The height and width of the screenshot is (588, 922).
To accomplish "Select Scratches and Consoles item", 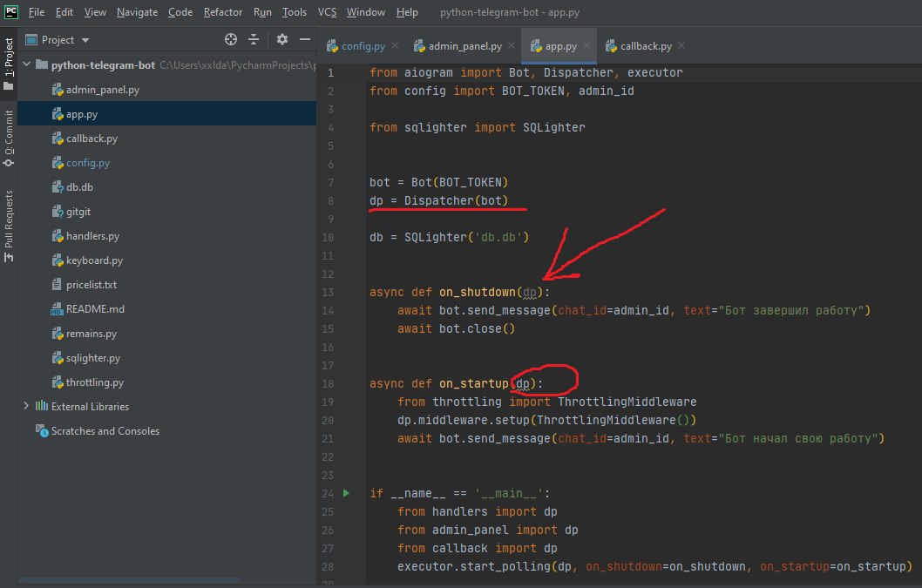I will coord(105,431).
